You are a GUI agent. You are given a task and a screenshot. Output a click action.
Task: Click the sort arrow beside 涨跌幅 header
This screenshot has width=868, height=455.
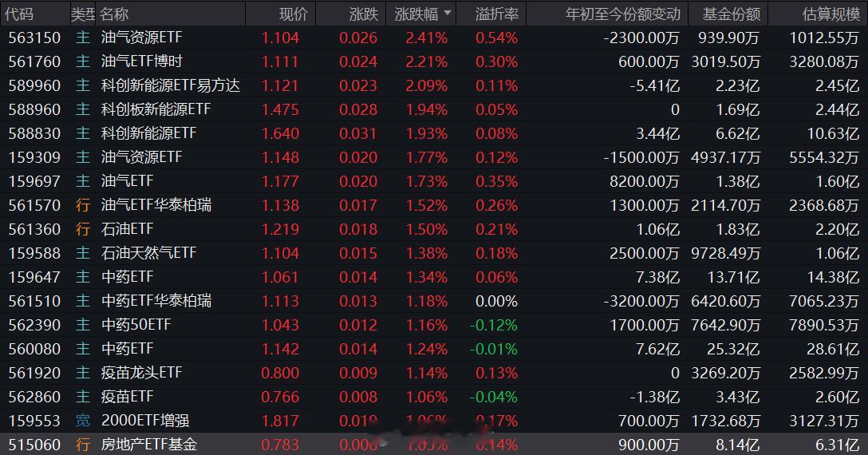(x=447, y=14)
